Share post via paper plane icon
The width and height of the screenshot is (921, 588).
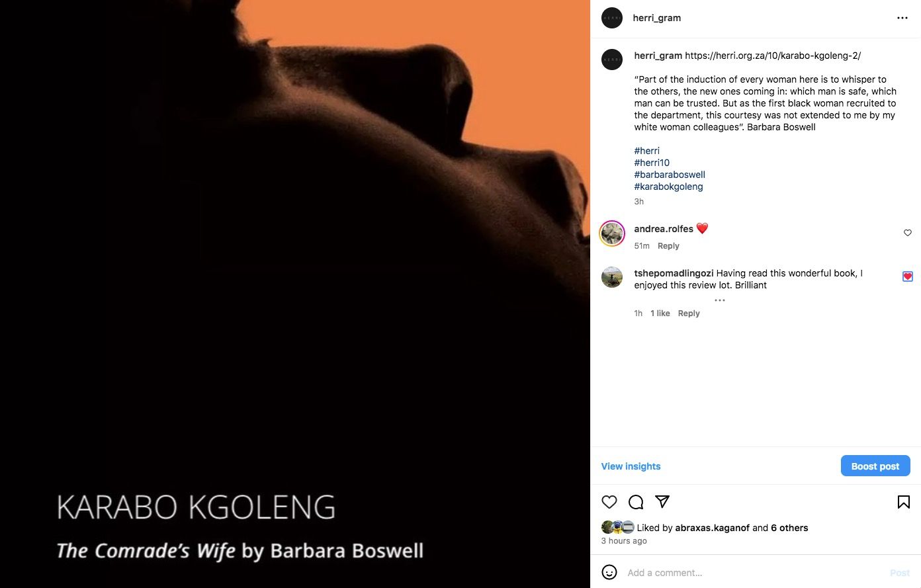[662, 502]
